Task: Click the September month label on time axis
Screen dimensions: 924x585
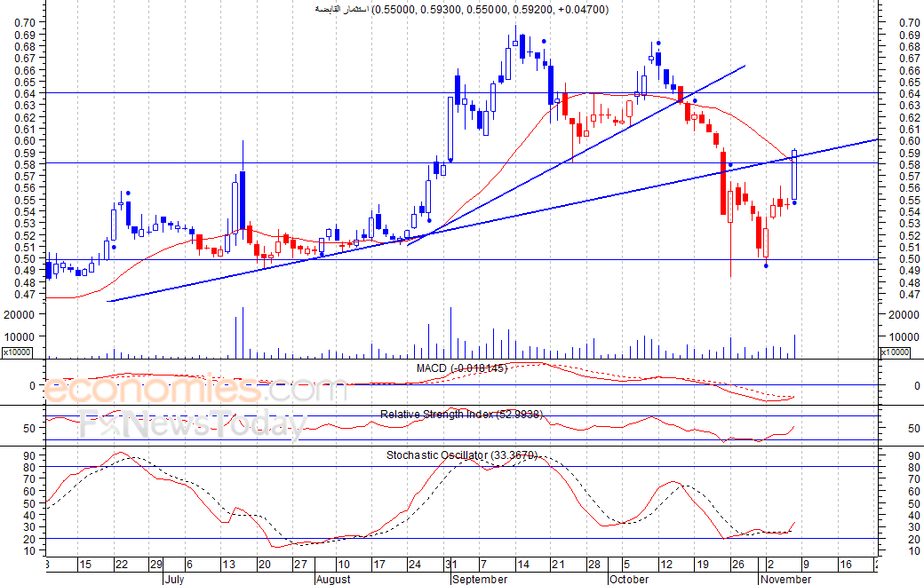Action: tap(481, 579)
